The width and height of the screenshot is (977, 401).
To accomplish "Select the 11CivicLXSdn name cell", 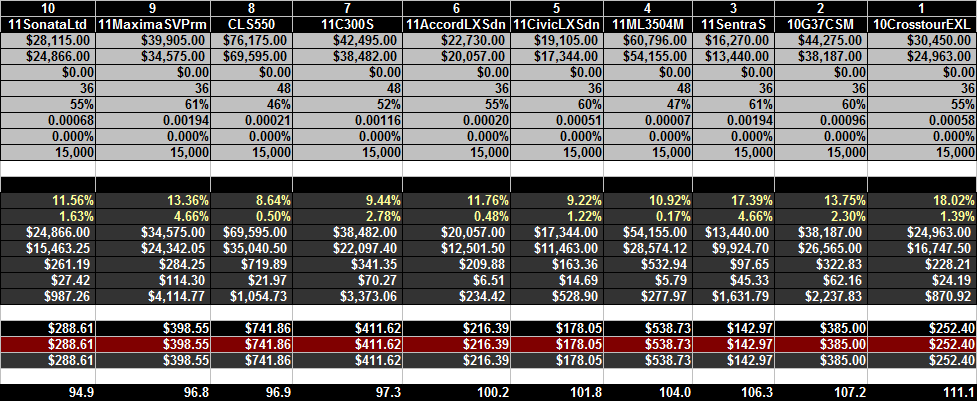I will 557,25.
